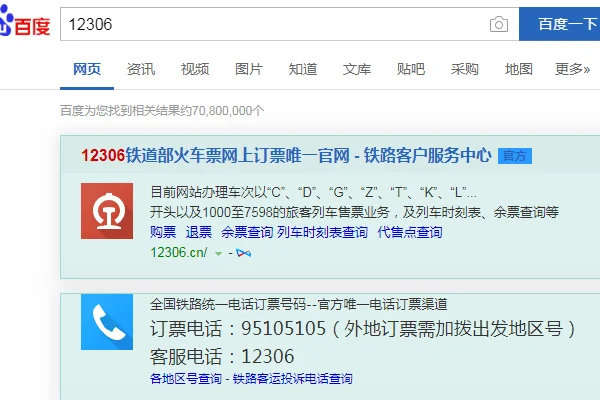Click the text 订票电话：95105105
This screenshot has height=400, width=600.
click(x=238, y=328)
